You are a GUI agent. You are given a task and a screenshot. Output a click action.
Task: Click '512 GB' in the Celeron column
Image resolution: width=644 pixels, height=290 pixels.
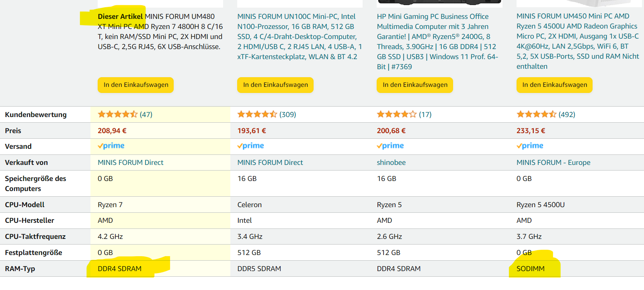tap(249, 253)
